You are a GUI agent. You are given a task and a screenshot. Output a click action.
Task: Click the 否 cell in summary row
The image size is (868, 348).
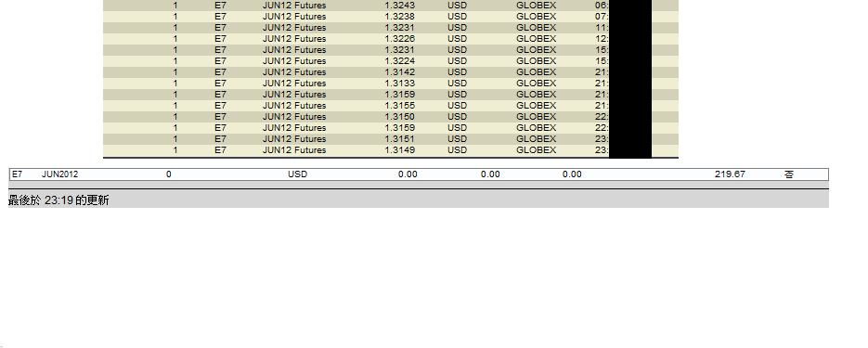pyautogui.click(x=789, y=174)
